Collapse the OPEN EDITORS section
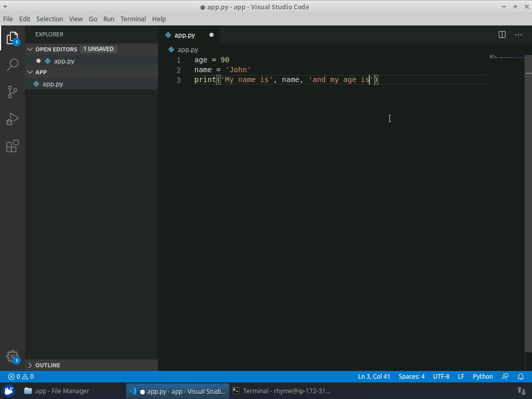 click(30, 49)
